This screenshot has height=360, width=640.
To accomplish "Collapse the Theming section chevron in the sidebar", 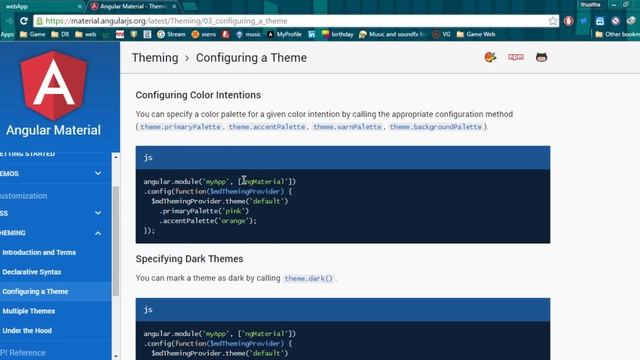I will [98, 233].
